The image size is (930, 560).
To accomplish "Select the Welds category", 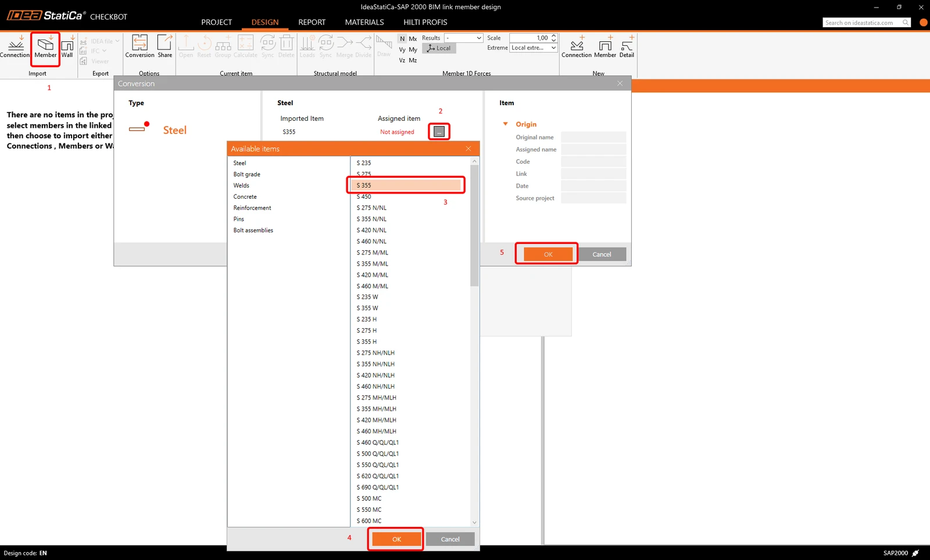I will [241, 186].
